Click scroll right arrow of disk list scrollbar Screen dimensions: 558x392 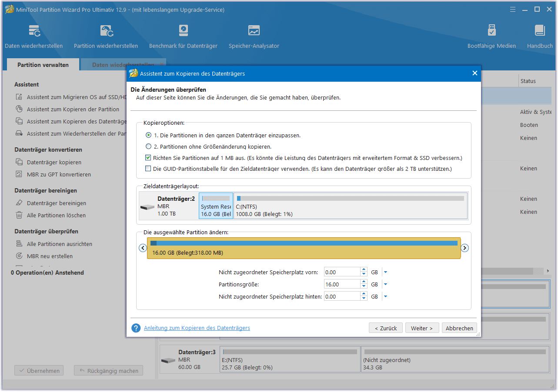[x=547, y=271]
